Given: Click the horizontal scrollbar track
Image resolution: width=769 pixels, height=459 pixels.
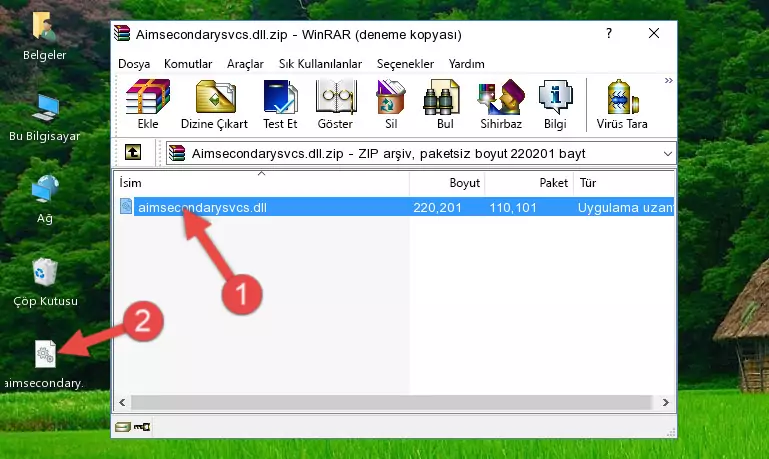Looking at the screenshot, I should [391, 403].
